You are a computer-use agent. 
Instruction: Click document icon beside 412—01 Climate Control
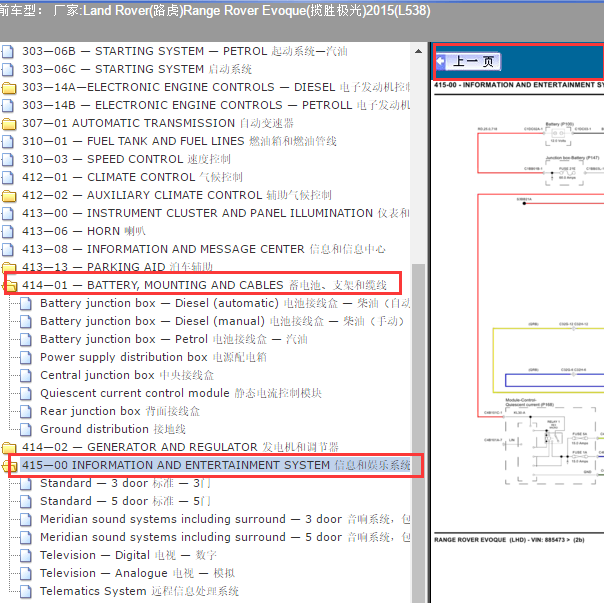(8, 177)
